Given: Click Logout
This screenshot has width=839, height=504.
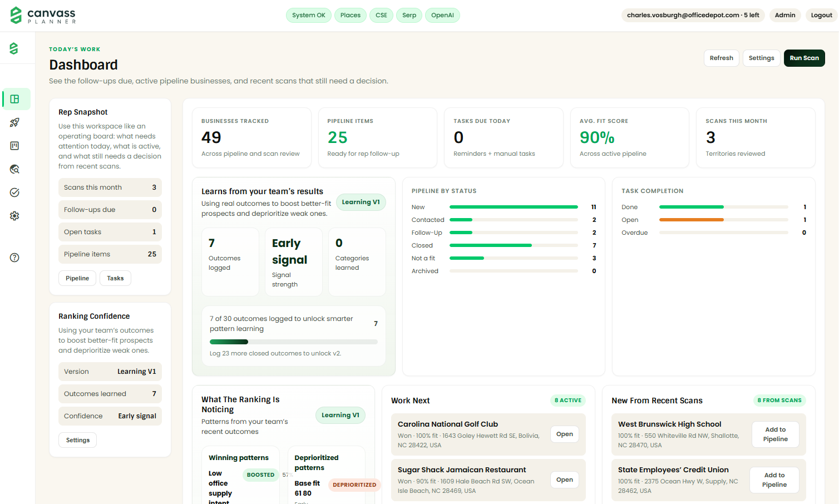Looking at the screenshot, I should point(822,15).
